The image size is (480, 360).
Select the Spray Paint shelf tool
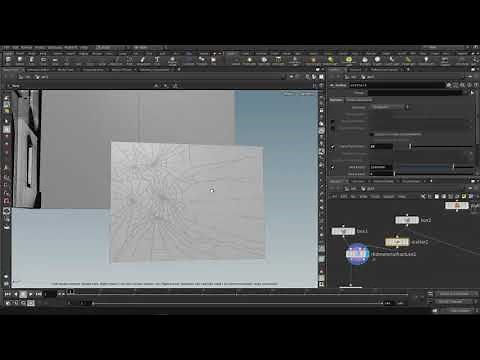(143, 60)
